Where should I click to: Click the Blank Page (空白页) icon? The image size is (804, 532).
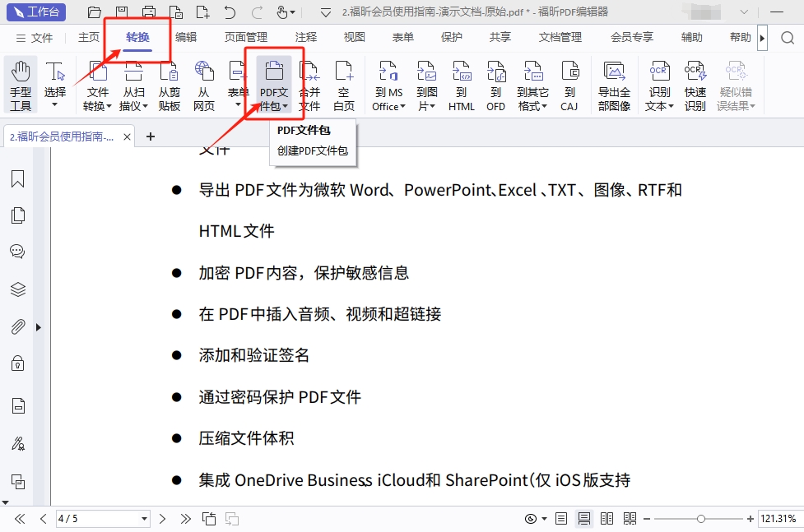344,85
